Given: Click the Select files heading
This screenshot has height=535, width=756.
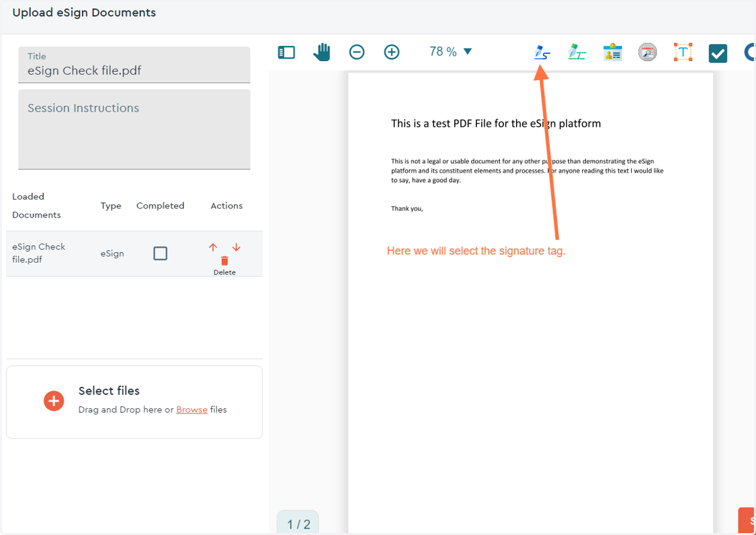Looking at the screenshot, I should pyautogui.click(x=109, y=391).
